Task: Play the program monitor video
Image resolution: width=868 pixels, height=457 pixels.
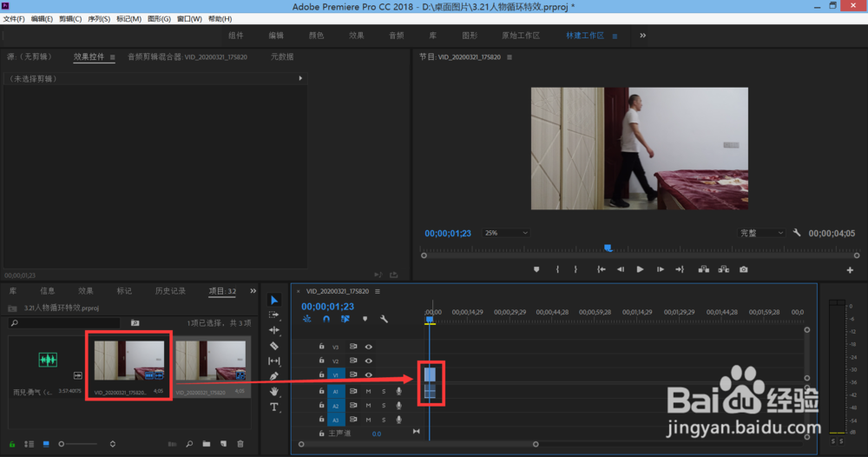Action: pyautogui.click(x=640, y=269)
